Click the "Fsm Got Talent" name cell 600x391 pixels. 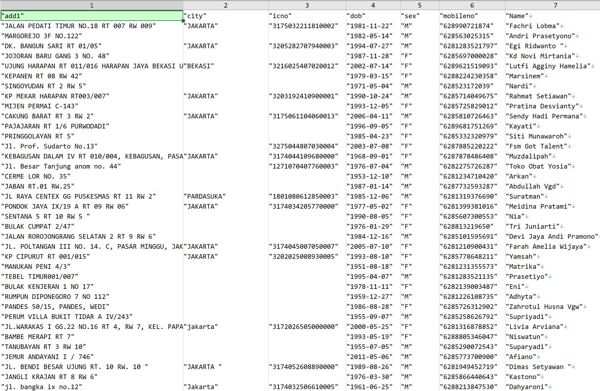(x=553, y=146)
